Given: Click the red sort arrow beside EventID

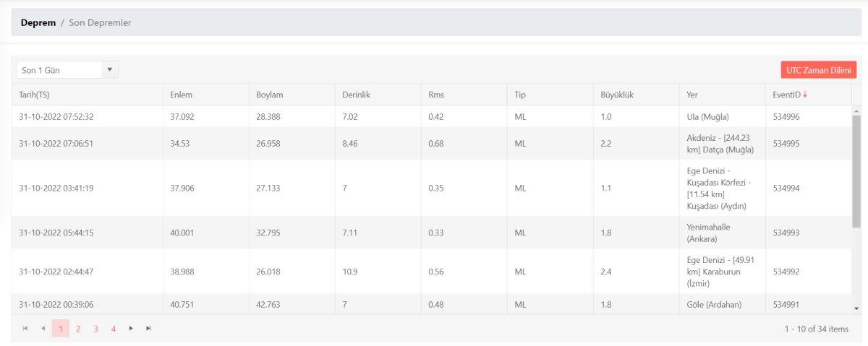Looking at the screenshot, I should 805,95.
